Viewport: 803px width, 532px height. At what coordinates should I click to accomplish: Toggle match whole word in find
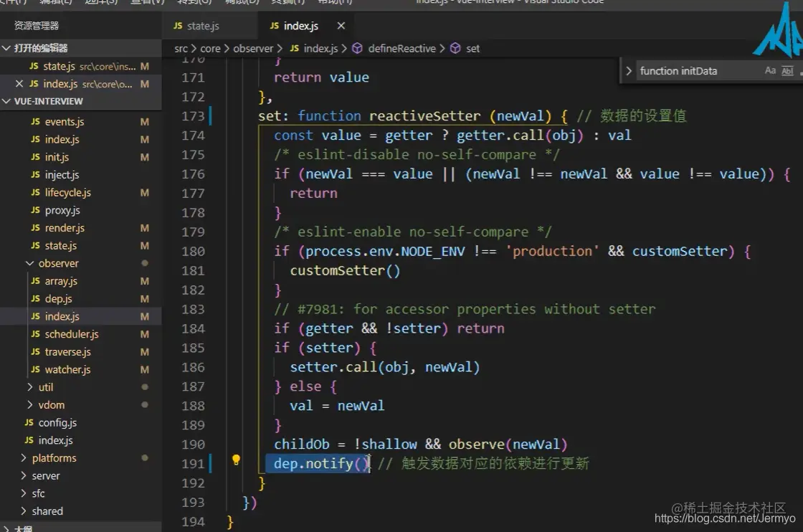click(x=788, y=71)
